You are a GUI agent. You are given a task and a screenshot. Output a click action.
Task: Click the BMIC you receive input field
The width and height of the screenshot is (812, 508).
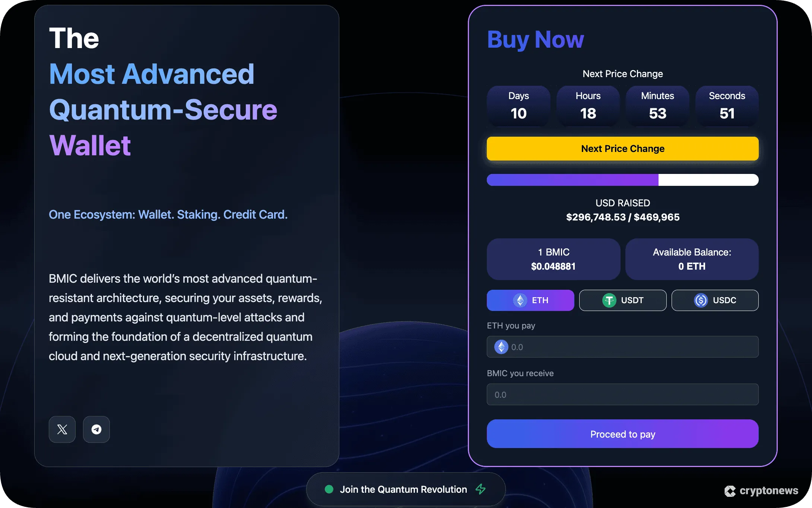622,394
